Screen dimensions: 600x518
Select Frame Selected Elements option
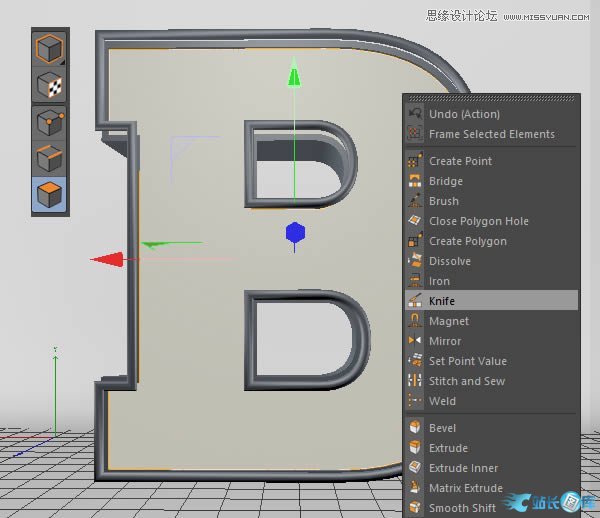(491, 134)
